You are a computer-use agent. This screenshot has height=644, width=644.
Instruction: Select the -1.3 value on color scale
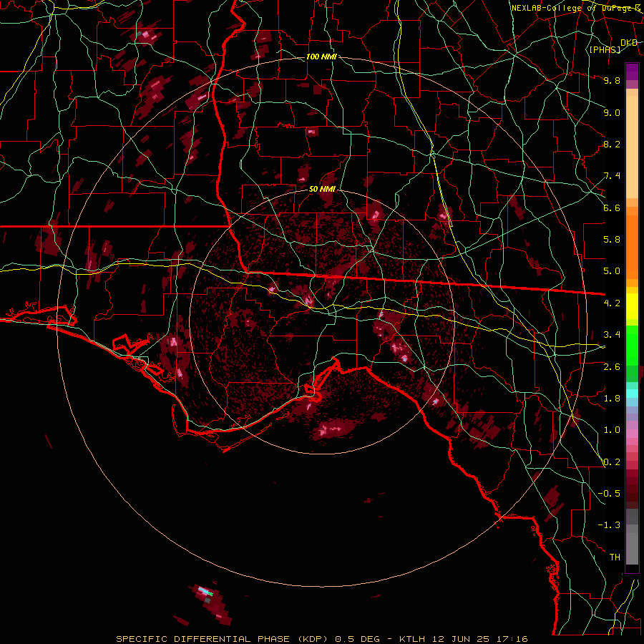click(609, 525)
